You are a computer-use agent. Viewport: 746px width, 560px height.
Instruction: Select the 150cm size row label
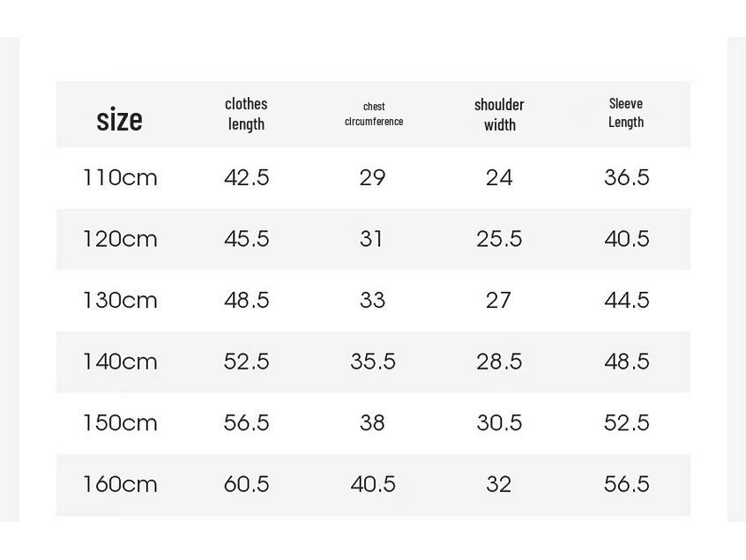[x=120, y=423]
